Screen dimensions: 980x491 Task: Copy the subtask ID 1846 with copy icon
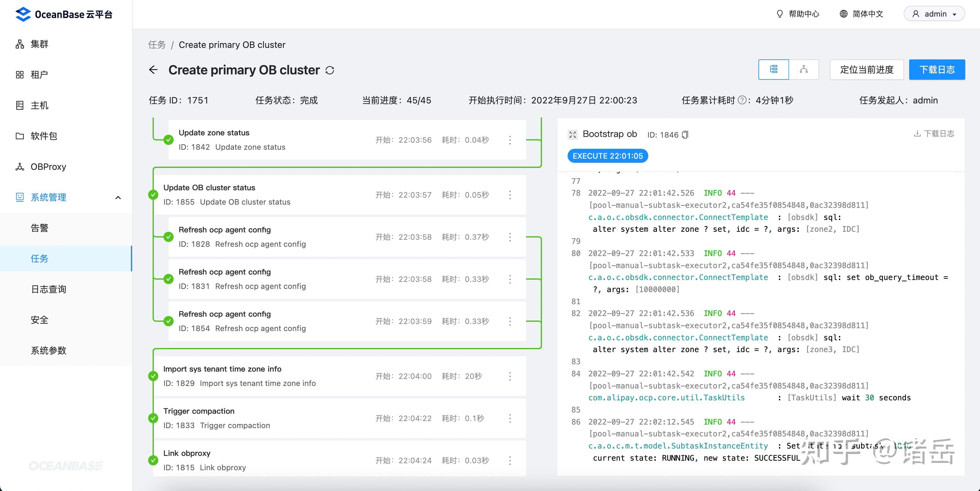684,135
